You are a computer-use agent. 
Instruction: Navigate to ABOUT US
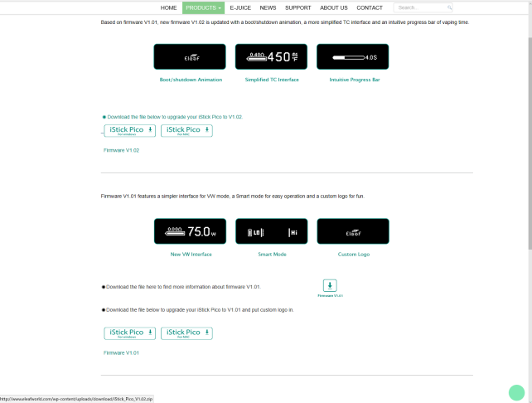[x=333, y=7]
